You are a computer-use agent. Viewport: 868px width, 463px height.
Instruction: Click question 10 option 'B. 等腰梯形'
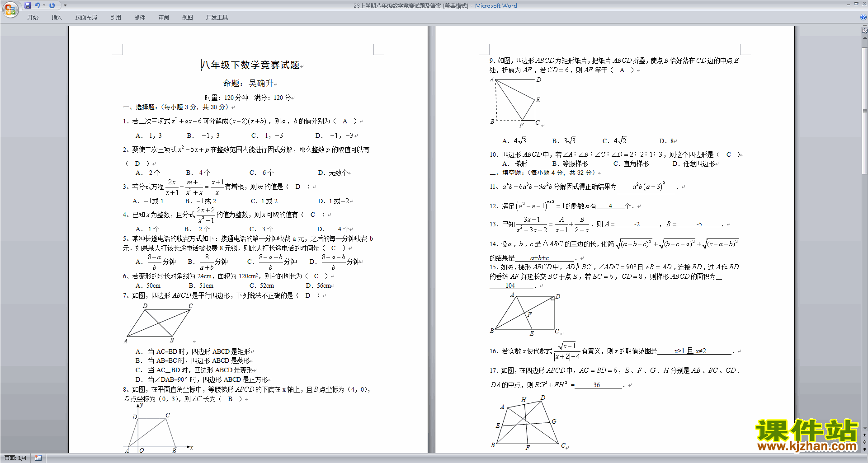click(x=570, y=164)
